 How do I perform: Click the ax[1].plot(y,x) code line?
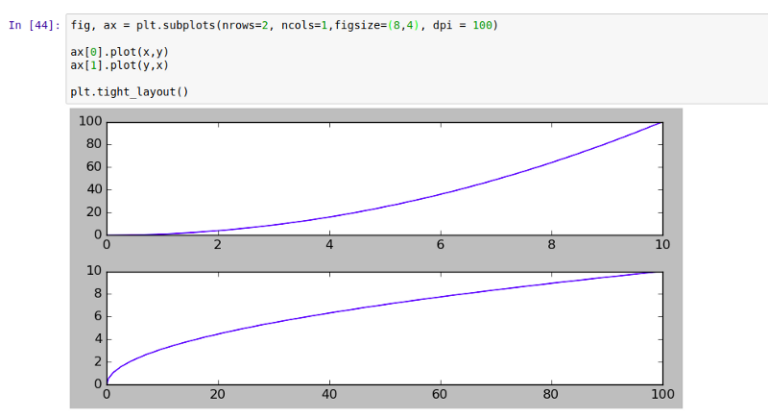click(110, 65)
